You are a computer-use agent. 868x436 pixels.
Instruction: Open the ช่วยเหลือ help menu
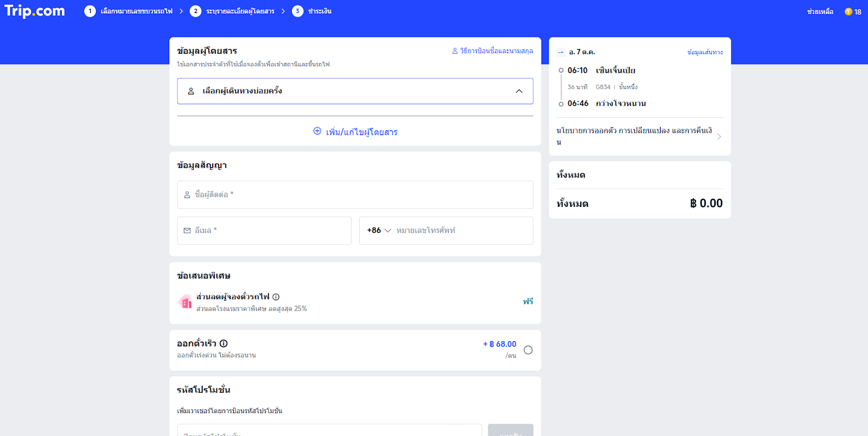pyautogui.click(x=820, y=11)
